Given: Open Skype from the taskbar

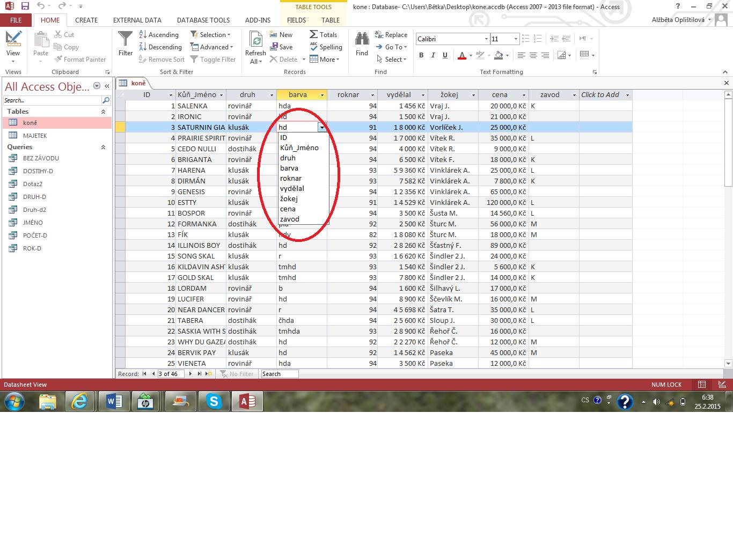Looking at the screenshot, I should tap(214, 401).
